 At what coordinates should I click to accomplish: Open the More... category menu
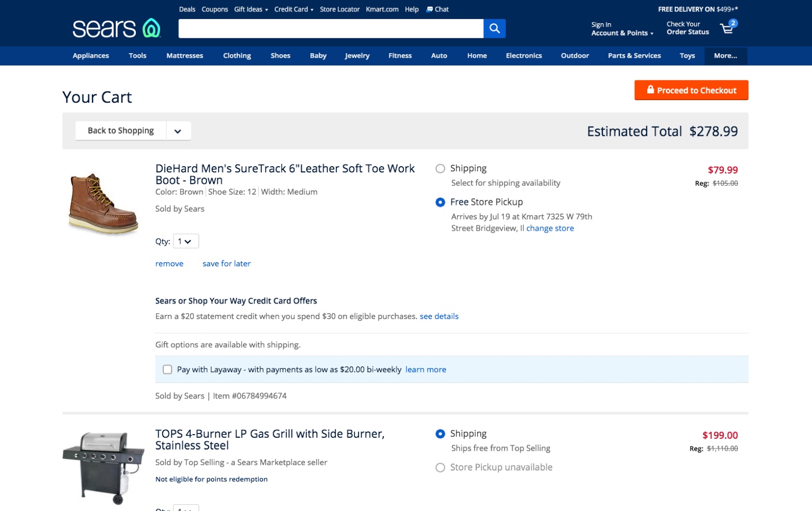pos(726,56)
